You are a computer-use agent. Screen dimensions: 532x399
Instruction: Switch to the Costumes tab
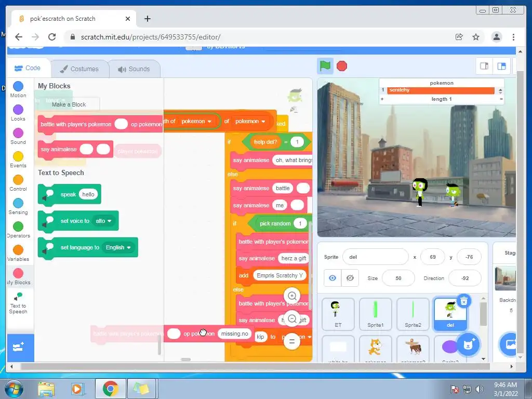coord(79,69)
